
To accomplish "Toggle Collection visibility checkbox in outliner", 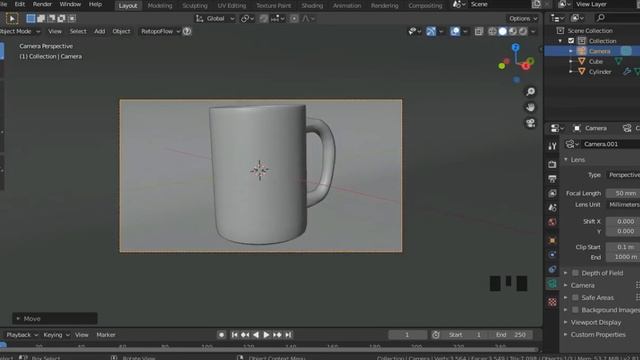I will pos(571,41).
